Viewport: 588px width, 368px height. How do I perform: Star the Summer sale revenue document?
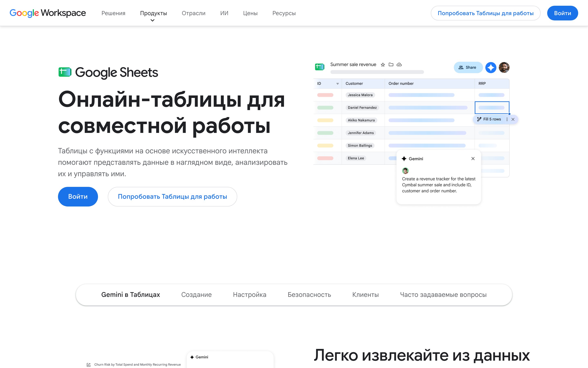[x=383, y=64]
